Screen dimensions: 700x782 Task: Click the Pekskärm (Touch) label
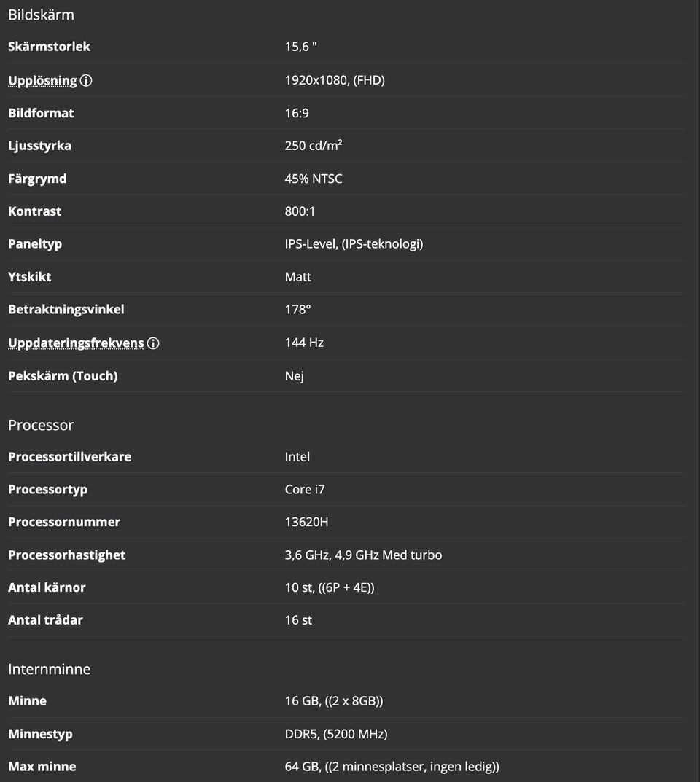[63, 376]
